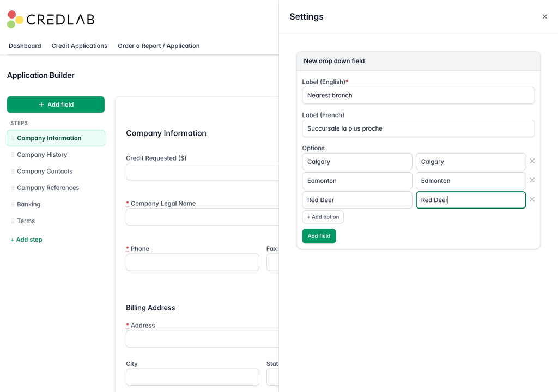Grab the drag handle beside Company History
558x392 pixels.
(x=13, y=155)
